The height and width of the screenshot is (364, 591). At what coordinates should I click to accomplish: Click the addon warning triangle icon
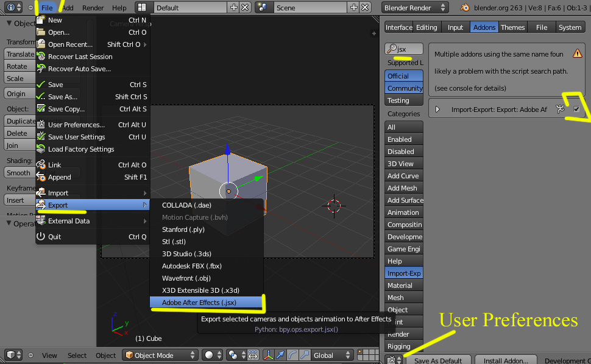(x=577, y=54)
